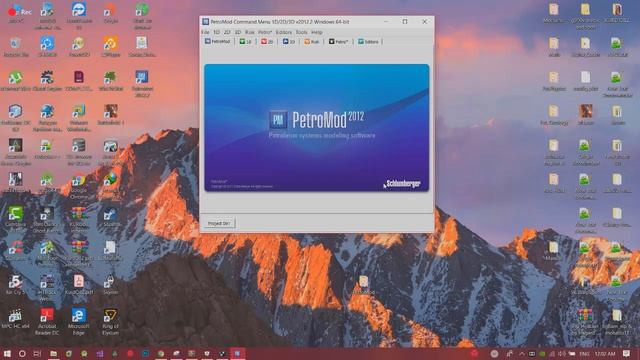Click the PetroMod window title bar icon
640x360 pixels.
pos(206,22)
